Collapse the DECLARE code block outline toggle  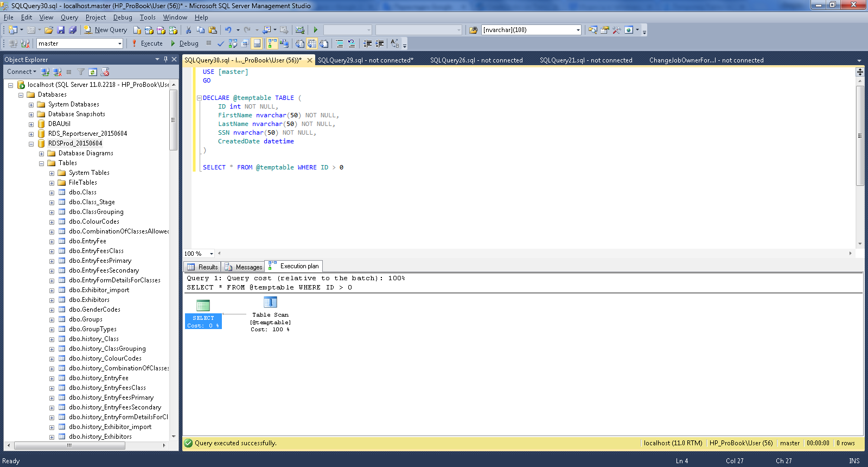point(199,98)
